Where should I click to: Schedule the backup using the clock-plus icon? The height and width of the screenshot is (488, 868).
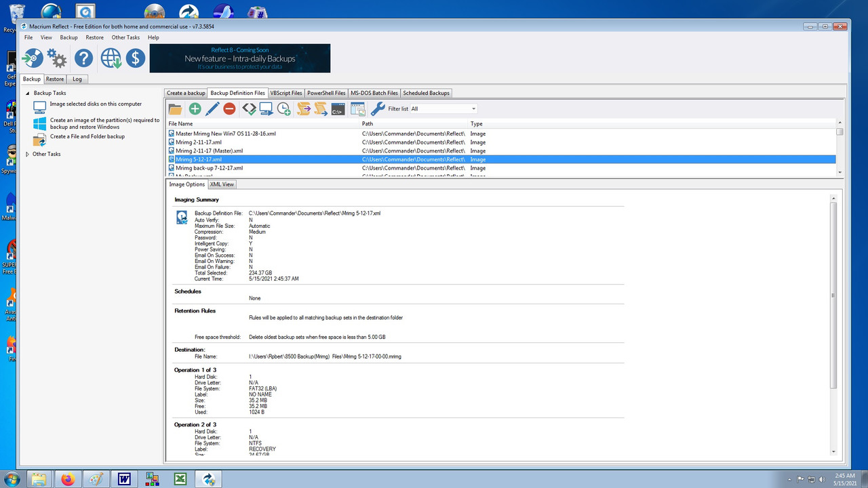coord(284,108)
